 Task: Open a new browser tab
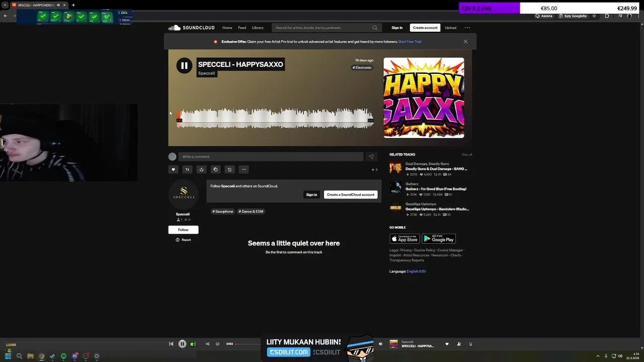pos(73,5)
